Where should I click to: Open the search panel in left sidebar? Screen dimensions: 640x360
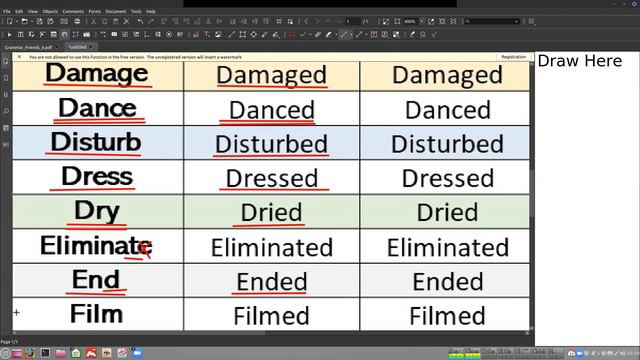6,111
